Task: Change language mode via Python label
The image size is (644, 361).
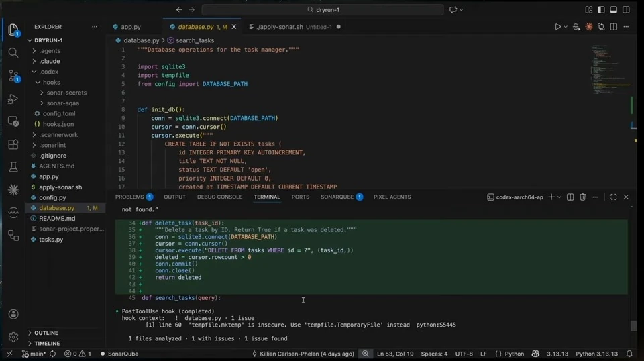Action: coord(515,354)
